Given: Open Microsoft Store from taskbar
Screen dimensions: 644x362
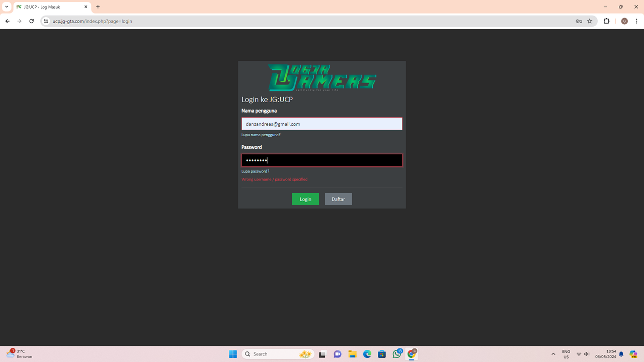Looking at the screenshot, I should point(382,354).
